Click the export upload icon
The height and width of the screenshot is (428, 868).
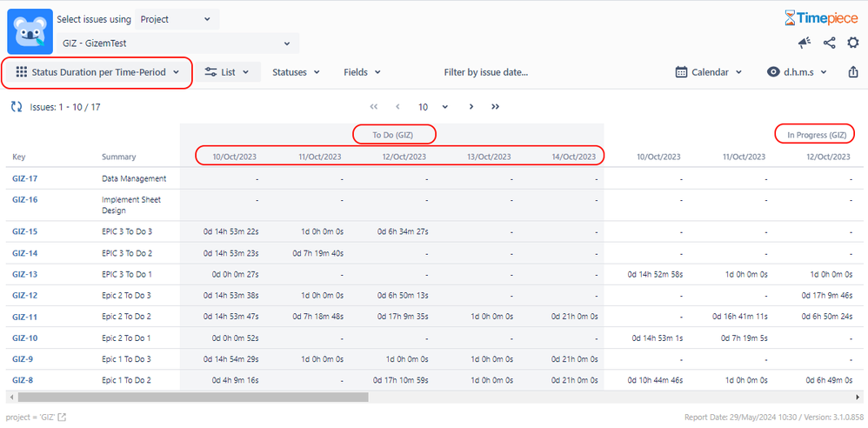click(x=853, y=72)
